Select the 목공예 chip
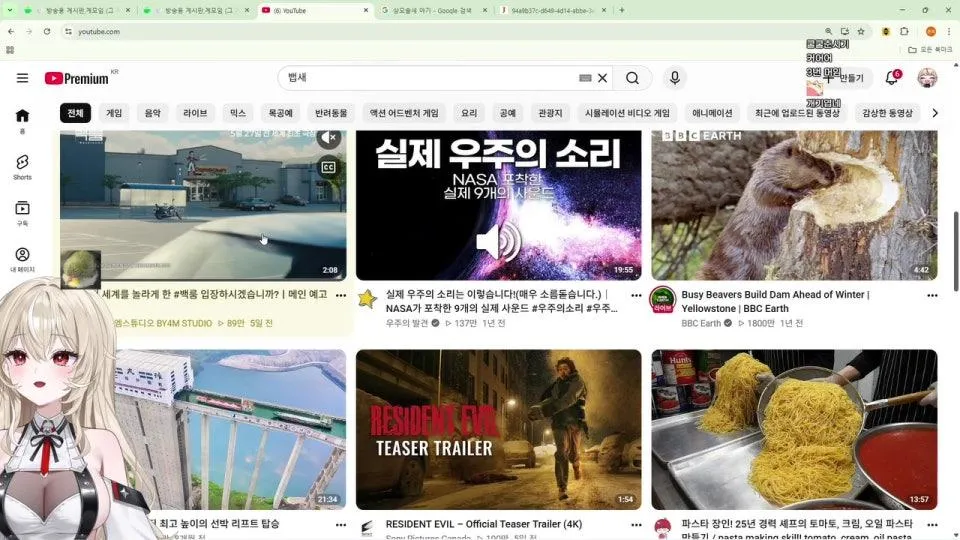960x540 pixels. [280, 113]
